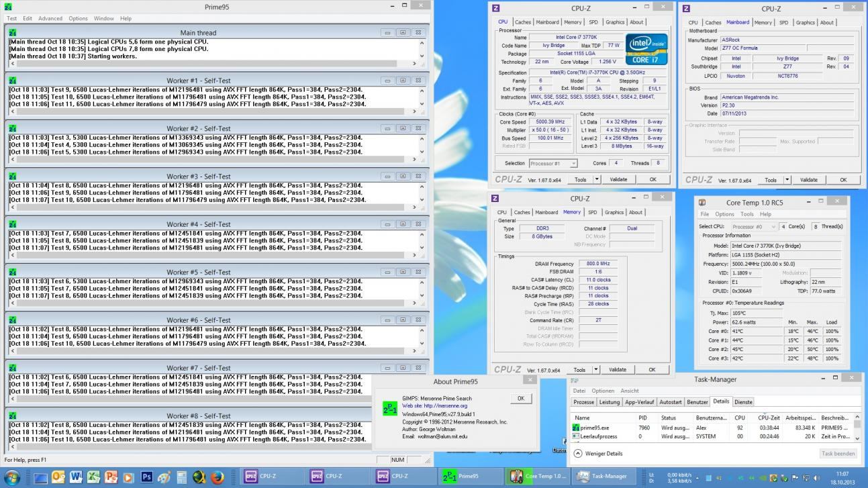Click OK in About Prime95 dialog
The image size is (868, 488).
520,398
